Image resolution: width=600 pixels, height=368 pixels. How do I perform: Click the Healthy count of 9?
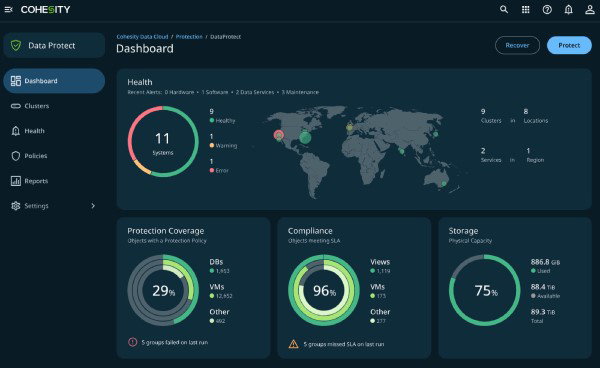pyautogui.click(x=222, y=116)
